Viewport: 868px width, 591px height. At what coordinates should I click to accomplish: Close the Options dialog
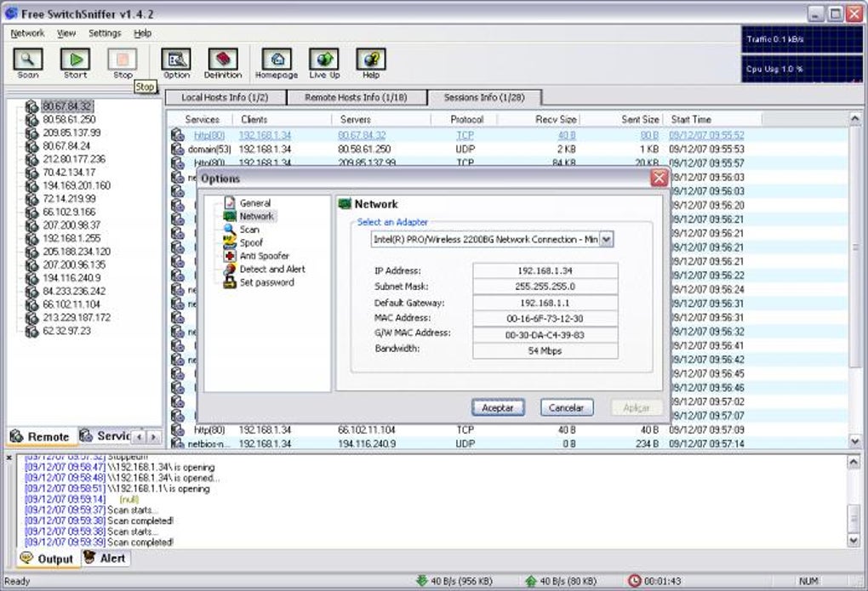pyautogui.click(x=659, y=179)
